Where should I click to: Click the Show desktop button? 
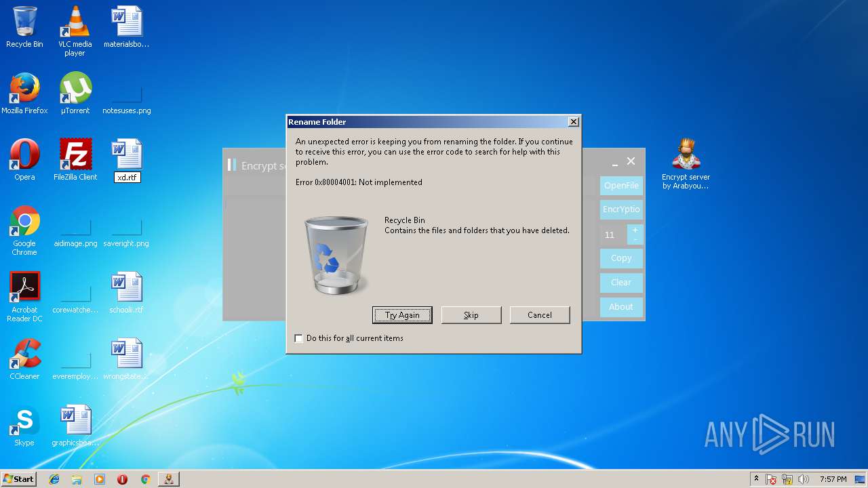click(x=861, y=479)
